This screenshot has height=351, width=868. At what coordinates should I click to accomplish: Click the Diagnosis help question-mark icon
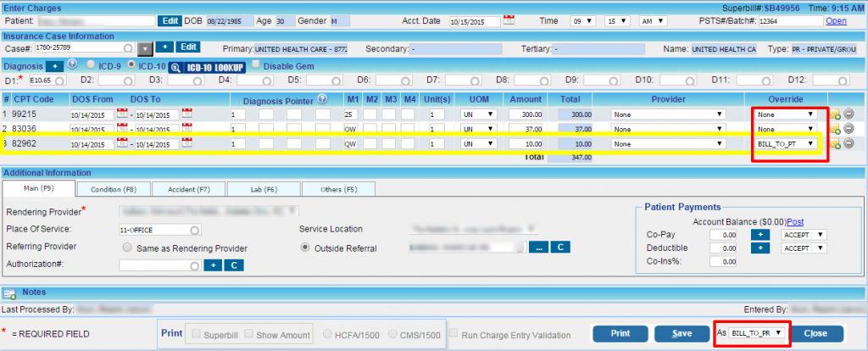point(72,64)
